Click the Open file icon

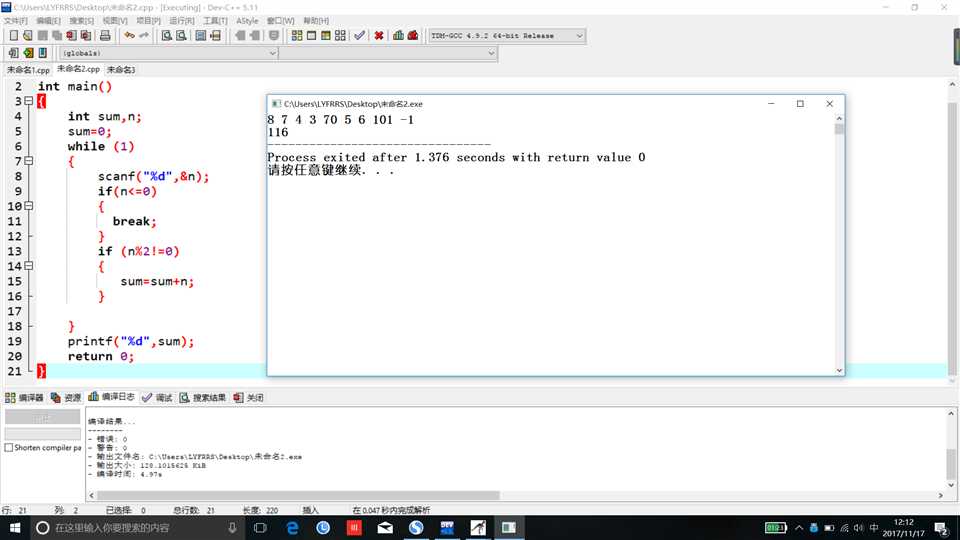(28, 36)
